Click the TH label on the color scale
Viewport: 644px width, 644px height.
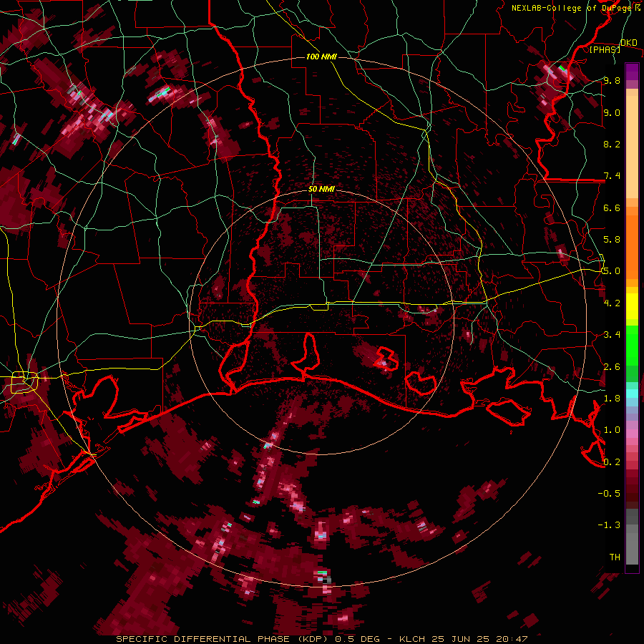(615, 557)
